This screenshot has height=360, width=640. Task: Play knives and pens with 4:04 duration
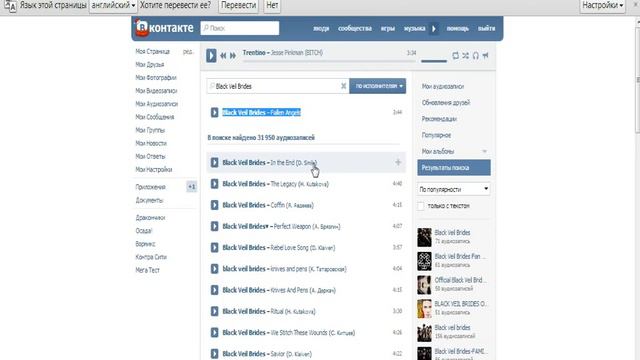[x=214, y=269]
